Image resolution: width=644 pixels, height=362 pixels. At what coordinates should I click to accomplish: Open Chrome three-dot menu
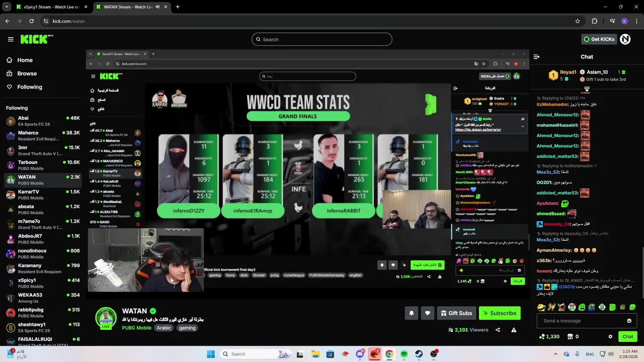(x=636, y=21)
